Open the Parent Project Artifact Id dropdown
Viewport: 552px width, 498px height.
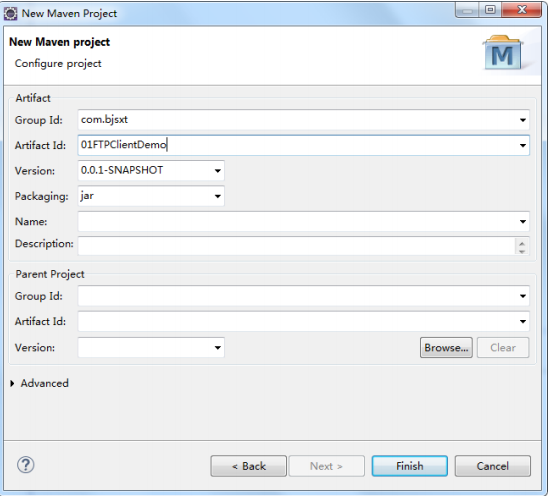click(x=522, y=321)
